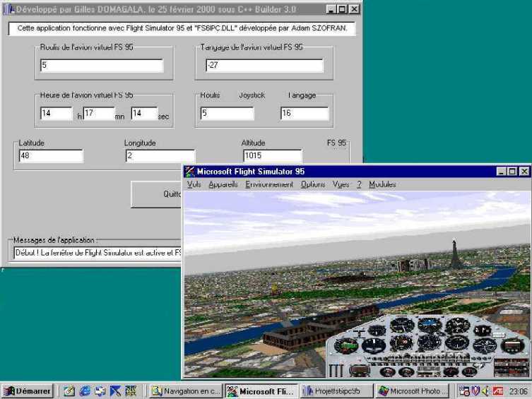The image size is (532, 399).
Task: Click the volume speaker tray icon
Action: (x=486, y=391)
